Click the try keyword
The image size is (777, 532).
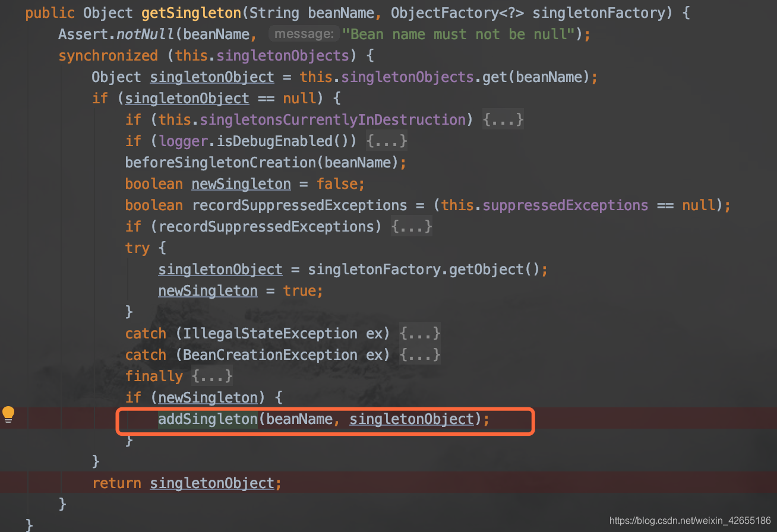coord(137,248)
